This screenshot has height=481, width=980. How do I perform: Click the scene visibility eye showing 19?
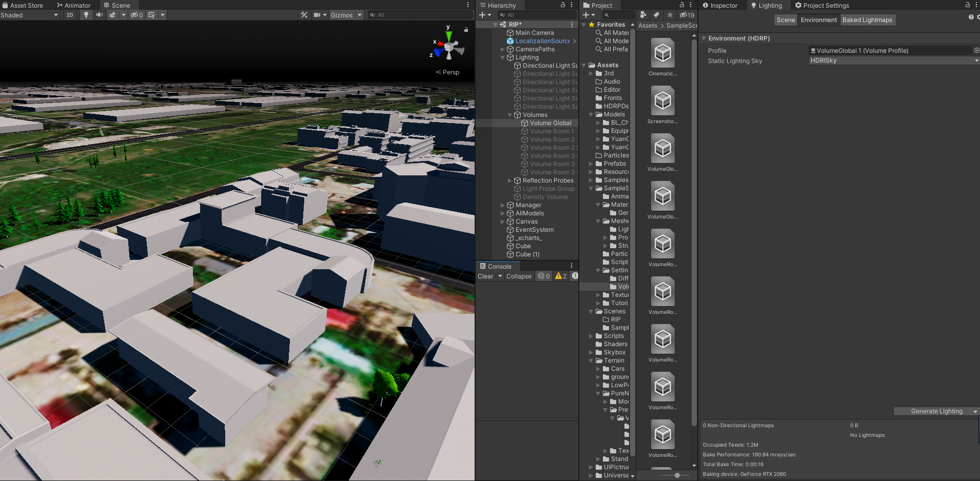687,15
